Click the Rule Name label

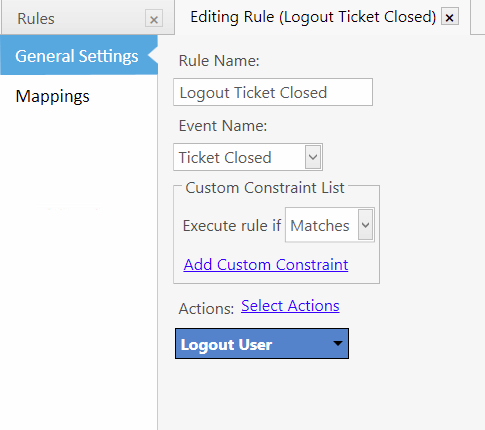(x=219, y=61)
